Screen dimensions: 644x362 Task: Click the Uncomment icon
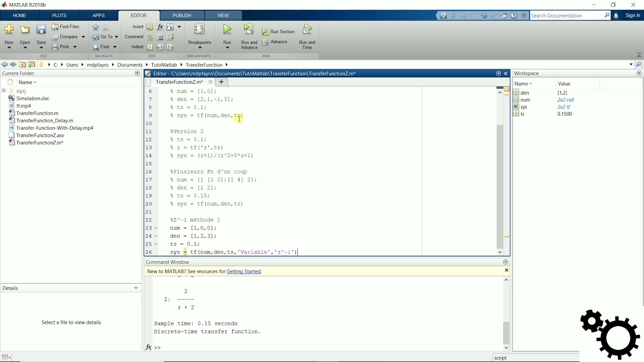coord(160,37)
